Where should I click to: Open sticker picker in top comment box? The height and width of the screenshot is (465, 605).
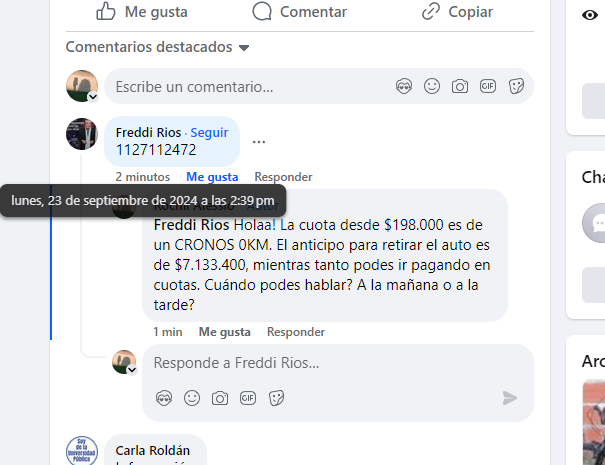[516, 86]
